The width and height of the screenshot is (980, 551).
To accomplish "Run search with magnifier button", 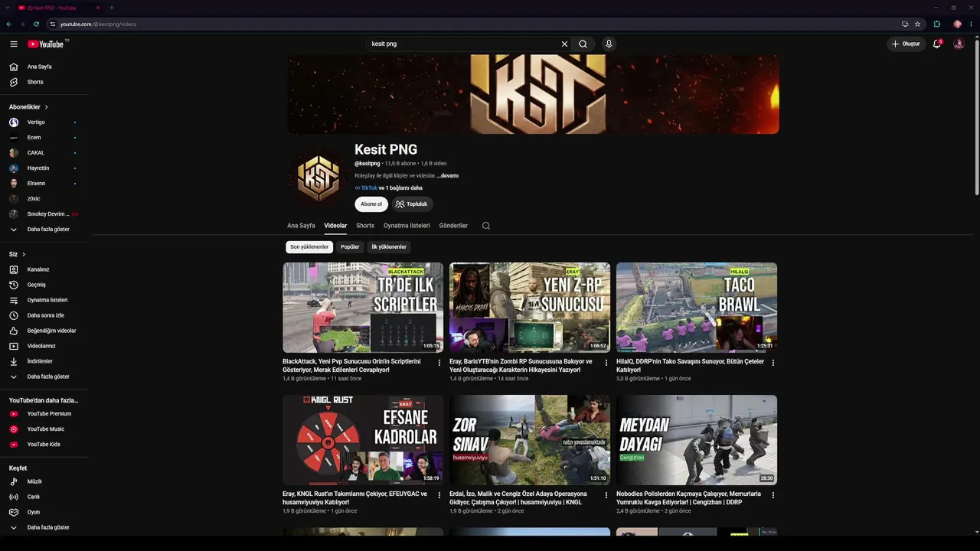I will tap(583, 44).
